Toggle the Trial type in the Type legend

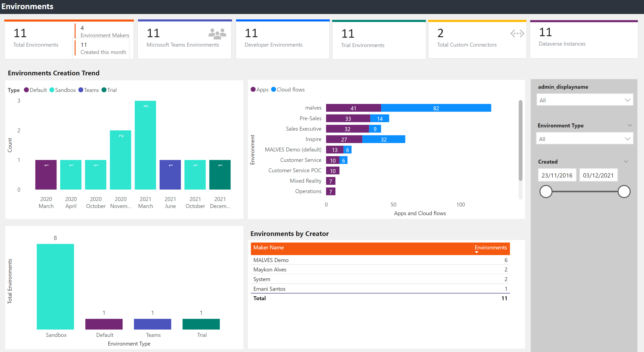pyautogui.click(x=104, y=90)
